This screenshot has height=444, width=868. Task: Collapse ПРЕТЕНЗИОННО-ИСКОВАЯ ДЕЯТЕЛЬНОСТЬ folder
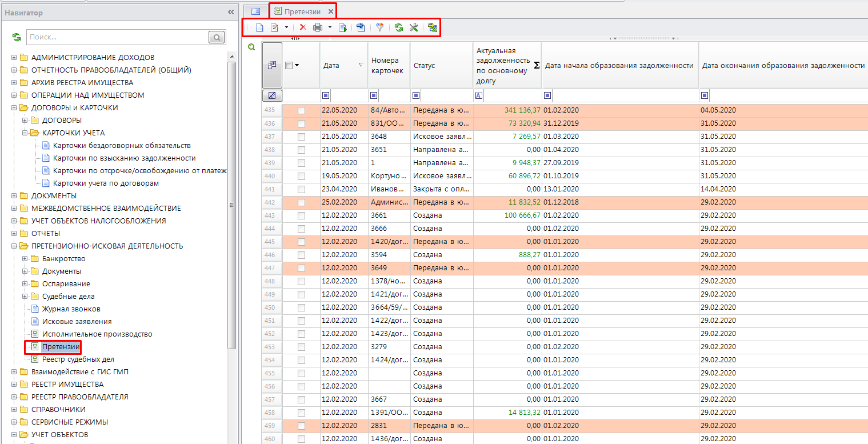click(14, 246)
